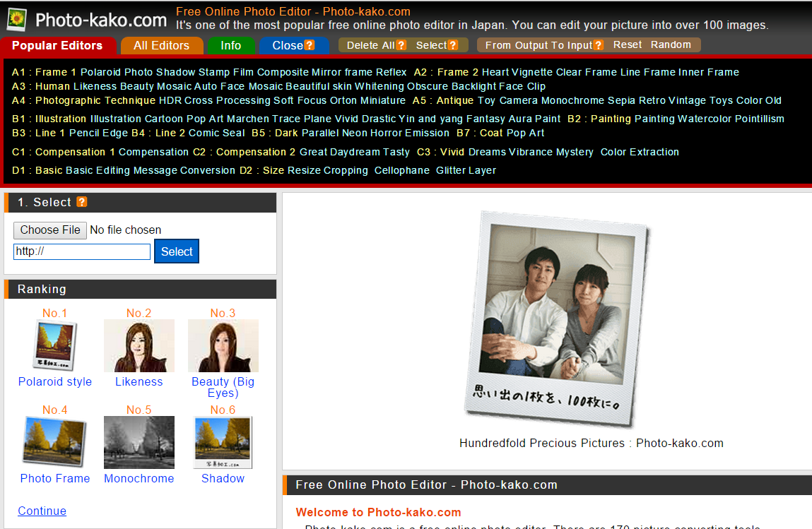Click the Choose File button
The image size is (812, 529).
coord(50,230)
